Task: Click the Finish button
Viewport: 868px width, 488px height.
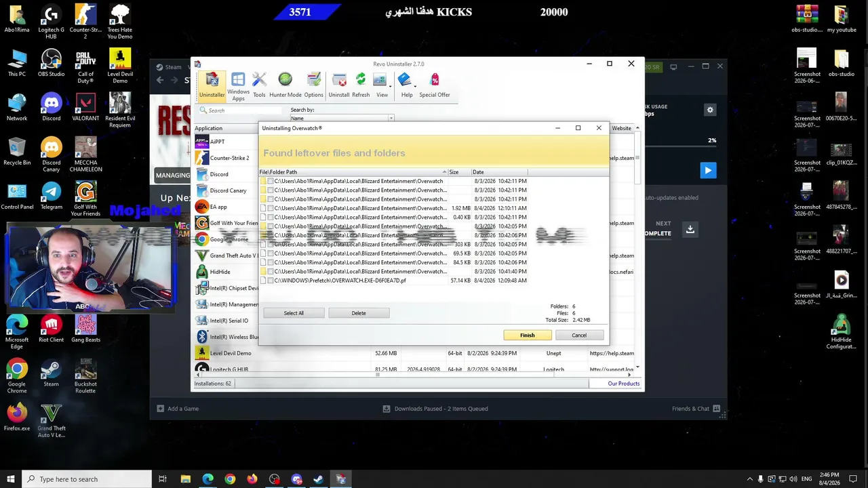Action: 528,335
